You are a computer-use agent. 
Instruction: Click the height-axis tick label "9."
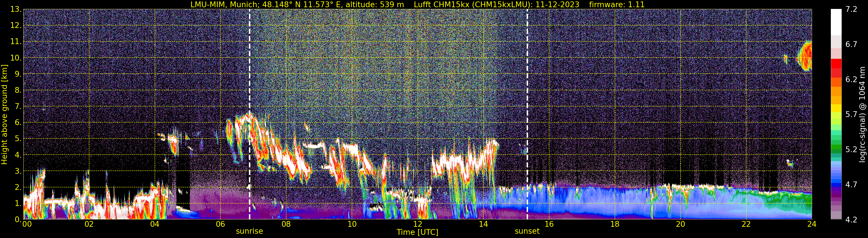(x=18, y=74)
